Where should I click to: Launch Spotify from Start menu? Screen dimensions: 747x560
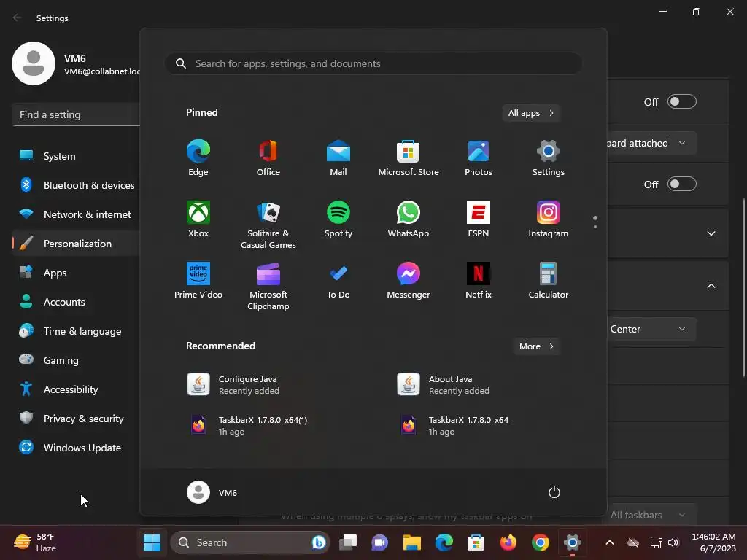(338, 219)
